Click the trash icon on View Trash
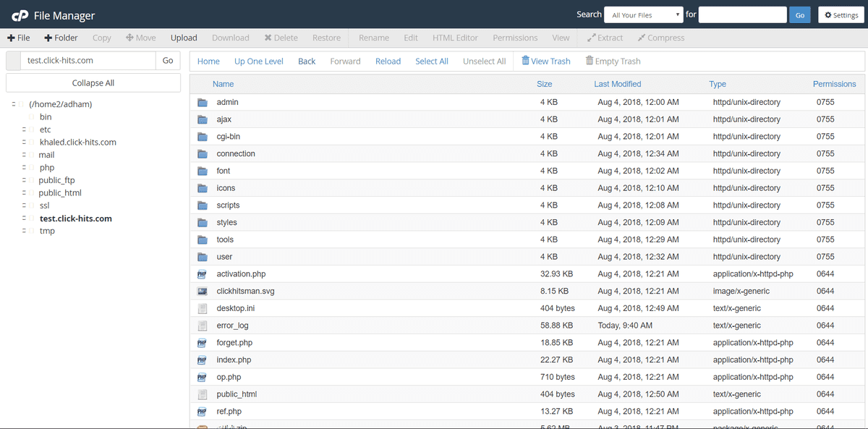This screenshot has height=429, width=868. coord(525,61)
